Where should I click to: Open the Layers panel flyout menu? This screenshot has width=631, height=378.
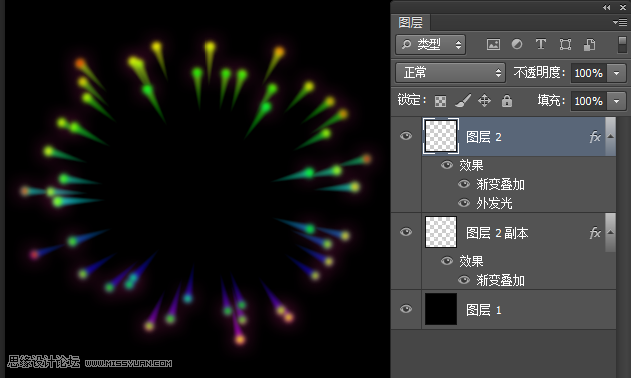click(x=620, y=23)
